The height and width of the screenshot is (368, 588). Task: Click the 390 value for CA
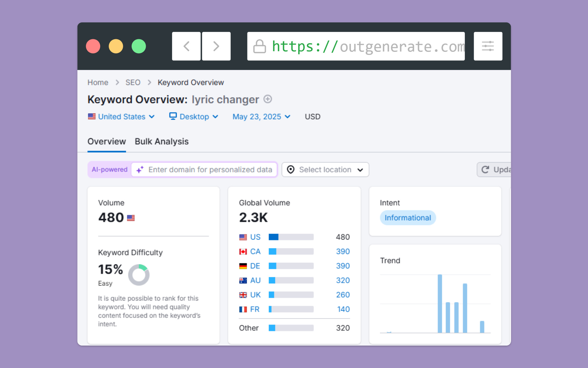pos(343,251)
